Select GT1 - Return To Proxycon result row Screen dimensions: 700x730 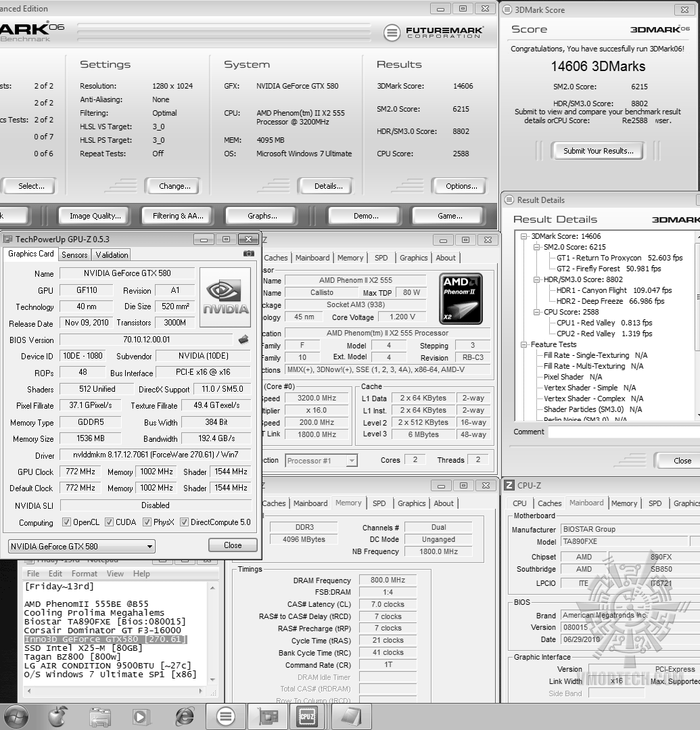point(620,258)
